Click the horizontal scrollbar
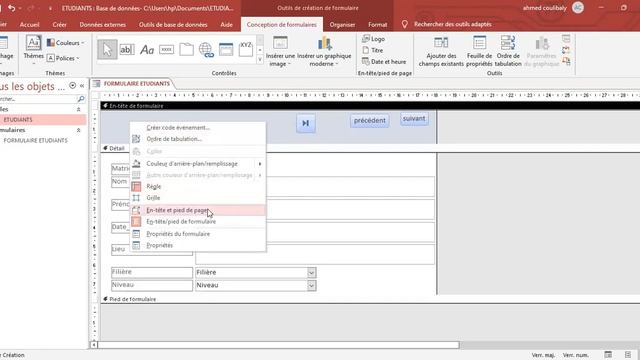Viewport: 640px width, 360px height. tap(279, 345)
